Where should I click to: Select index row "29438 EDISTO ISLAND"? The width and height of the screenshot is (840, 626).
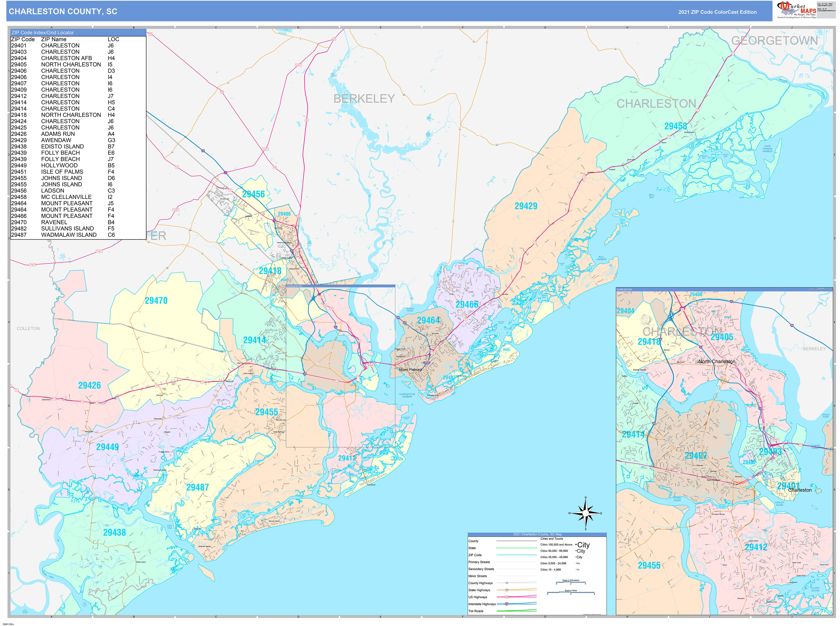(63, 146)
